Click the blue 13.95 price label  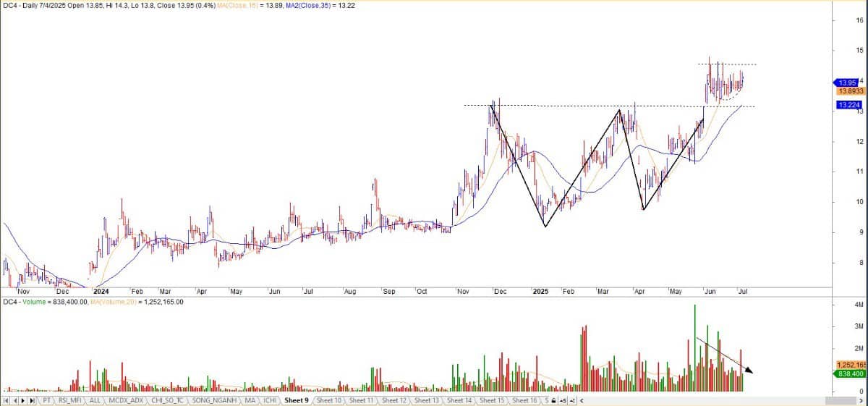coord(847,83)
